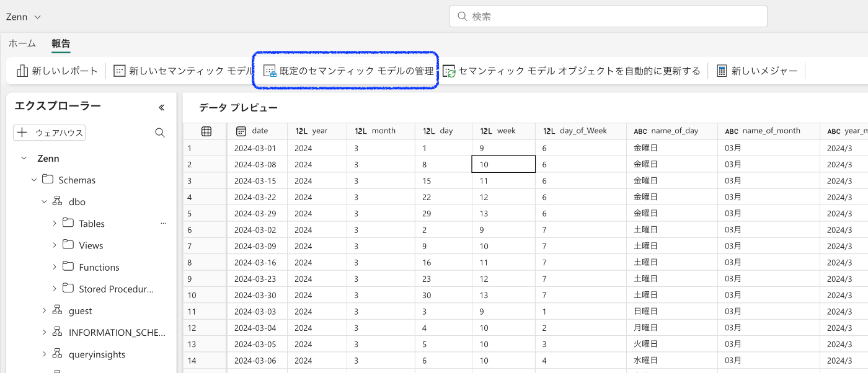
Task: Collapse the エクスプローラー panel with the chevron
Action: point(161,107)
